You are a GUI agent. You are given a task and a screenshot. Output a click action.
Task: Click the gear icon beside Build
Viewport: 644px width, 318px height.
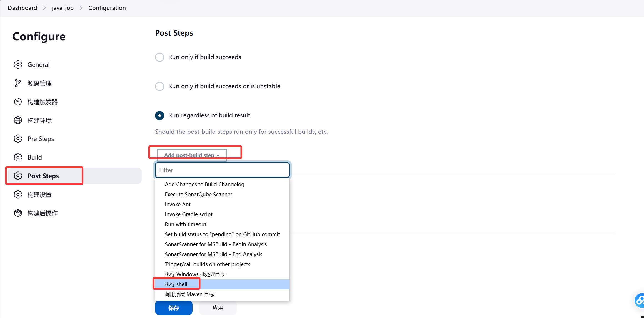point(18,157)
